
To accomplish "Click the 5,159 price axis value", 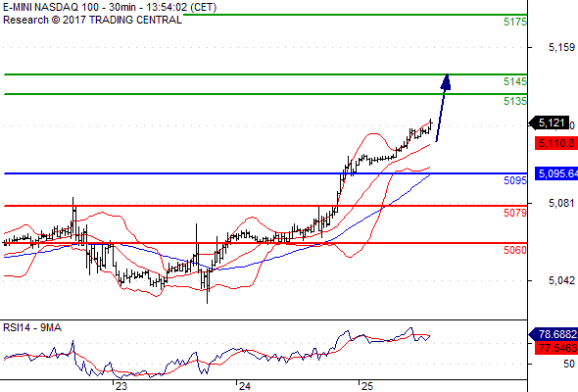I will pos(561,47).
